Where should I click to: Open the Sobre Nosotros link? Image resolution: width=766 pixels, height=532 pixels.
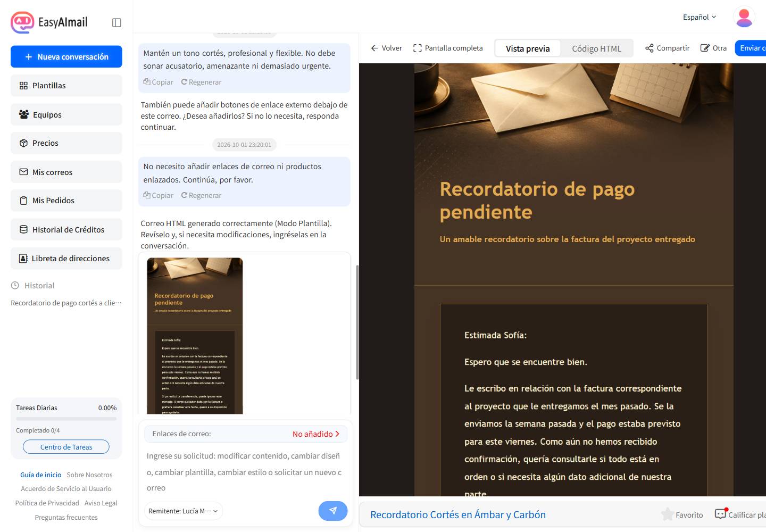[89, 475]
